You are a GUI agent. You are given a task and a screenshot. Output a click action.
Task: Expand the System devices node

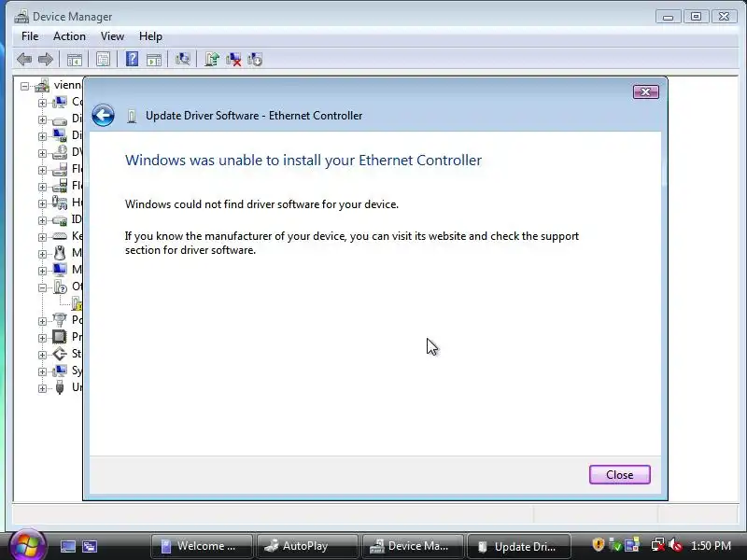tap(42, 371)
